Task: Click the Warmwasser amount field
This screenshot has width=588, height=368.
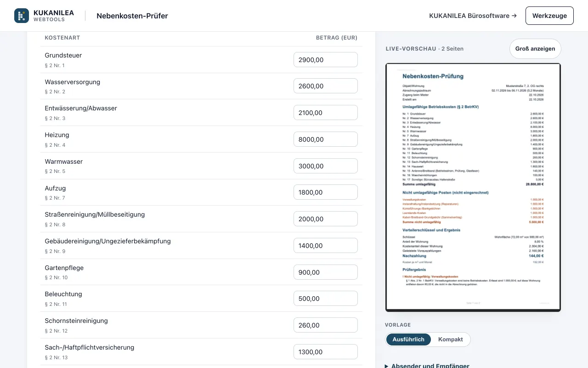Action: coord(326,166)
